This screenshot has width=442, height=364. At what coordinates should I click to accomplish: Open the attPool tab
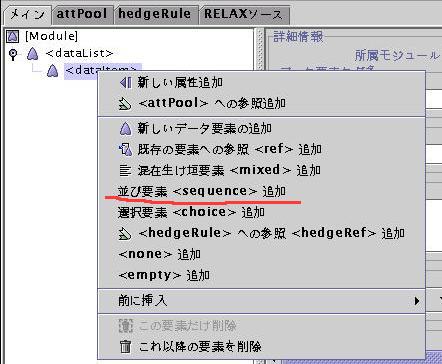click(82, 14)
